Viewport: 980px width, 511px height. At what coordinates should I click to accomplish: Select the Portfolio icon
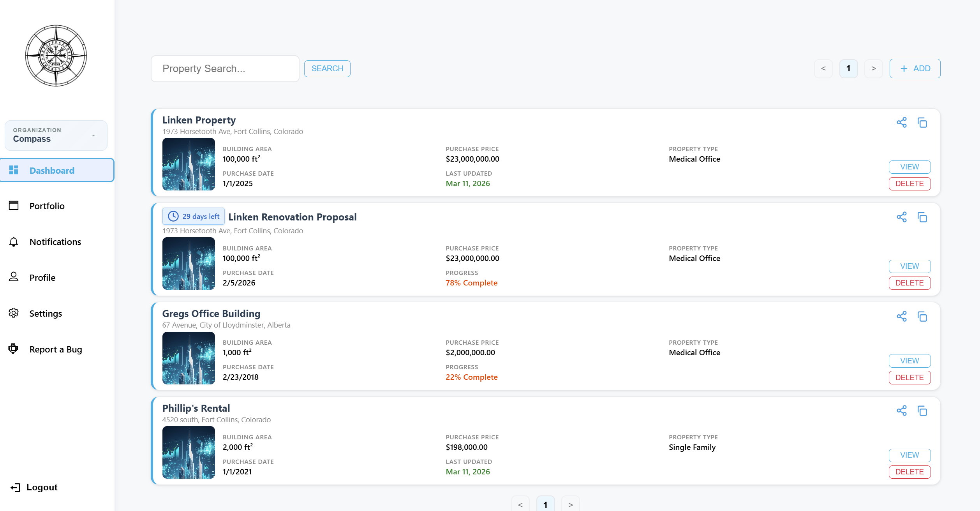[x=14, y=206]
